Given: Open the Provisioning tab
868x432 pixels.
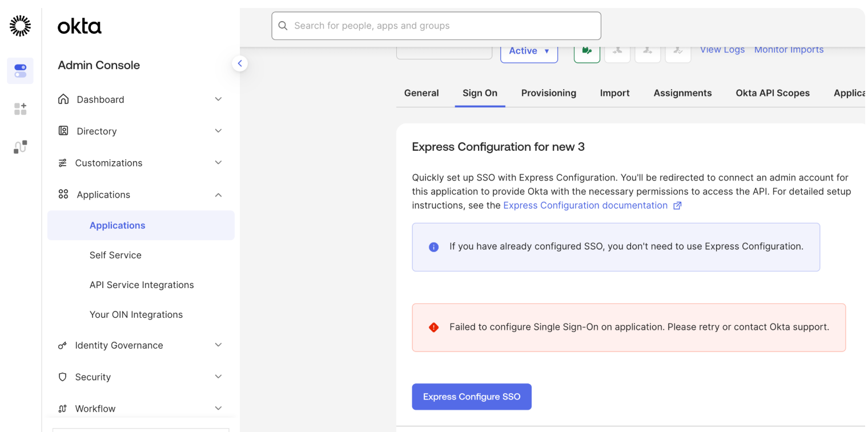Looking at the screenshot, I should click(x=549, y=93).
